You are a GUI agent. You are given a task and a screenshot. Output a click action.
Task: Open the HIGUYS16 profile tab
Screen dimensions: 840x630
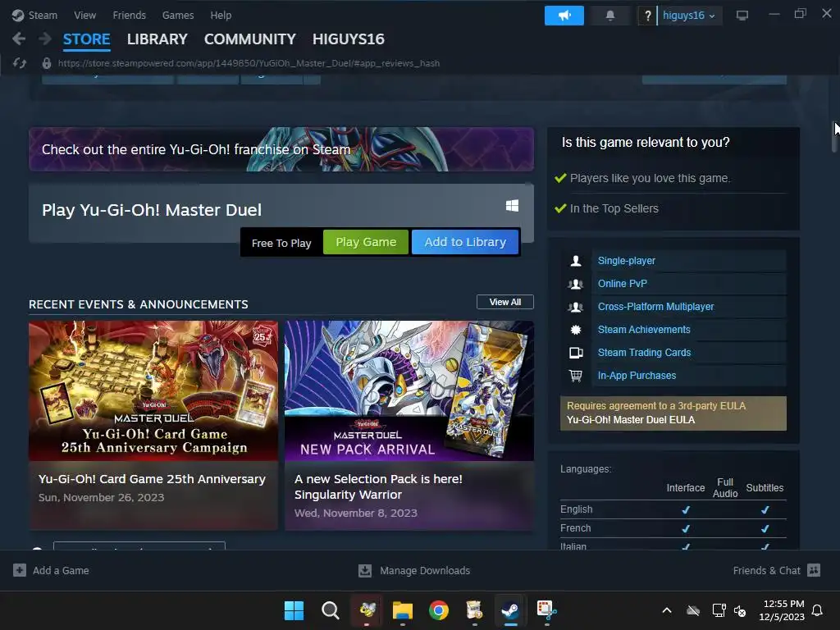[348, 39]
